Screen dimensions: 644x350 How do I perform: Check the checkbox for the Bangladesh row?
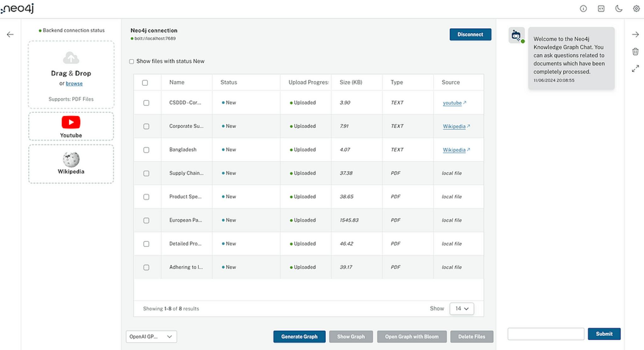pyautogui.click(x=146, y=150)
